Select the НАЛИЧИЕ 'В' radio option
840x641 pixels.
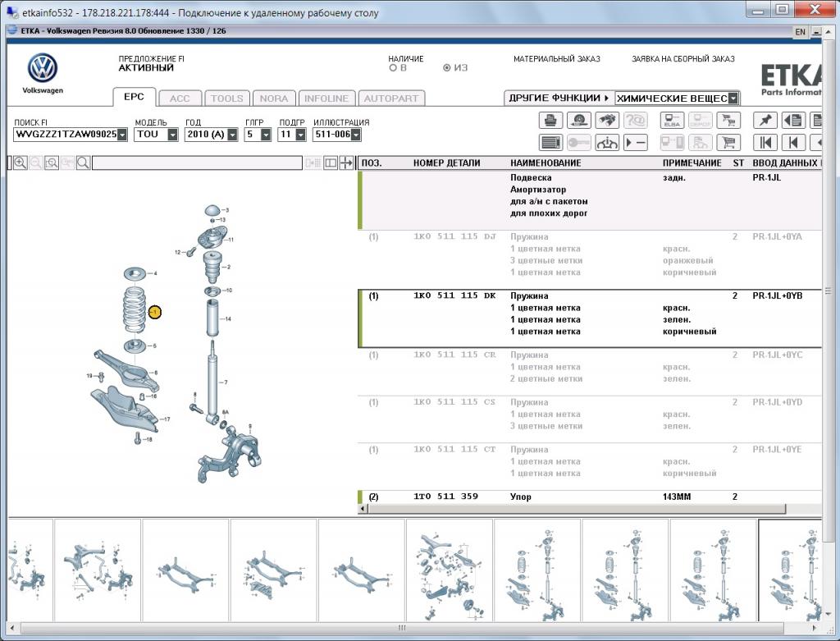coord(393,68)
